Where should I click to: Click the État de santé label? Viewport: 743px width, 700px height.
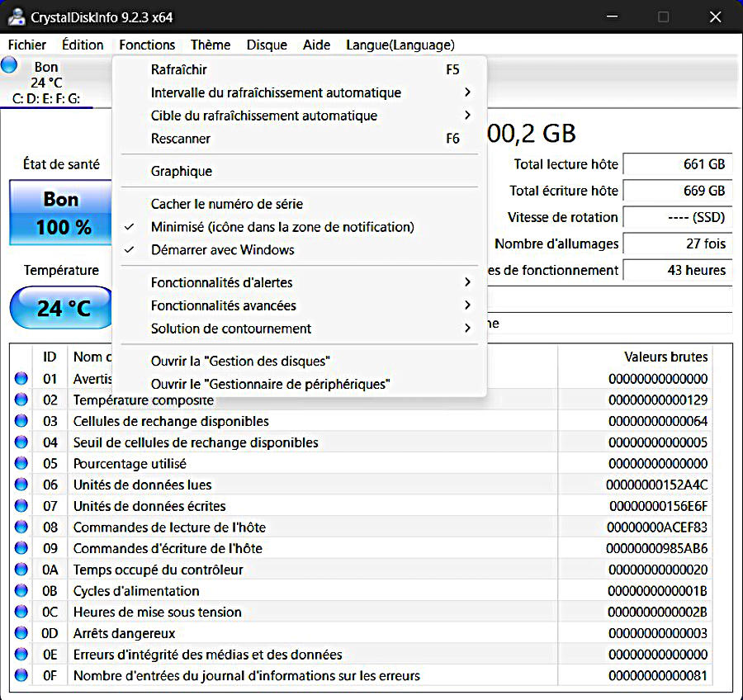(x=62, y=164)
